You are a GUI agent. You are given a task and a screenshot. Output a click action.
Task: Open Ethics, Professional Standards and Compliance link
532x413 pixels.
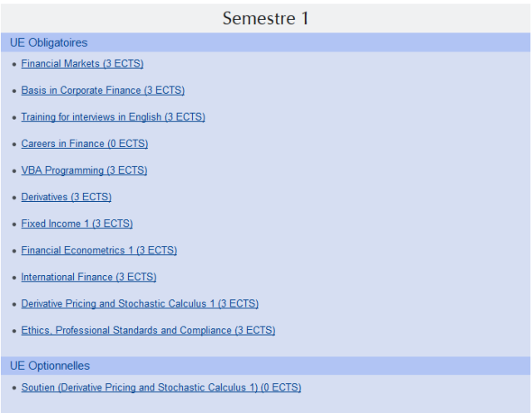point(148,330)
